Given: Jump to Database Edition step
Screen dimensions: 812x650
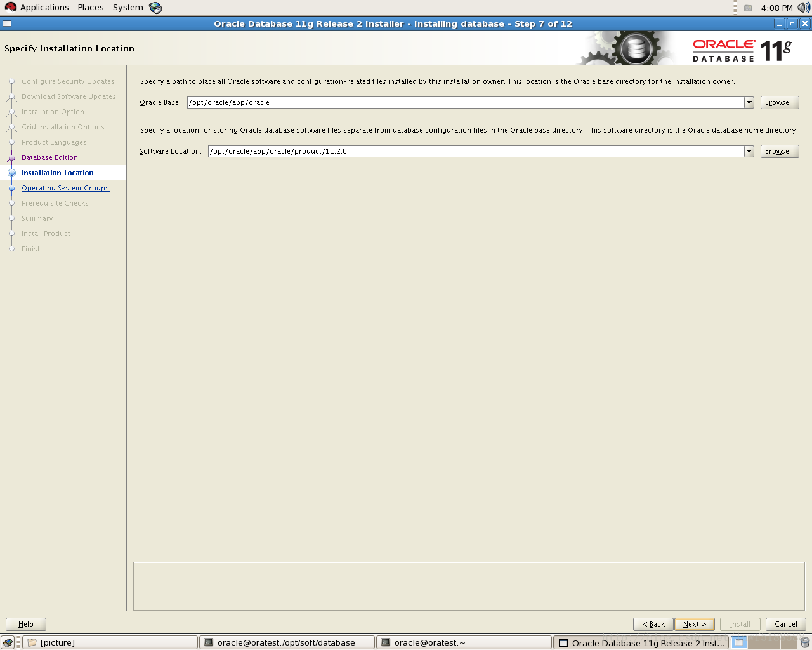Looking at the screenshot, I should coord(49,157).
